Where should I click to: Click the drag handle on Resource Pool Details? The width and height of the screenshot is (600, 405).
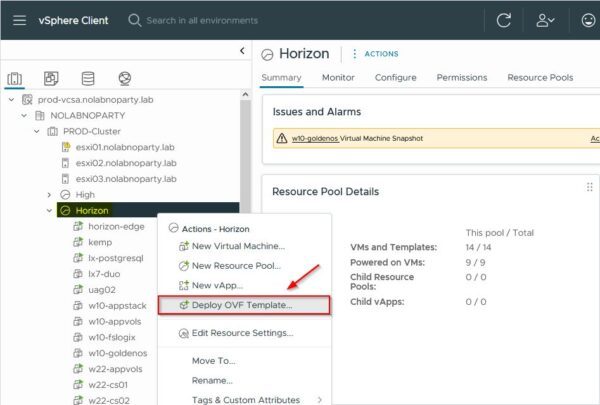[589, 187]
